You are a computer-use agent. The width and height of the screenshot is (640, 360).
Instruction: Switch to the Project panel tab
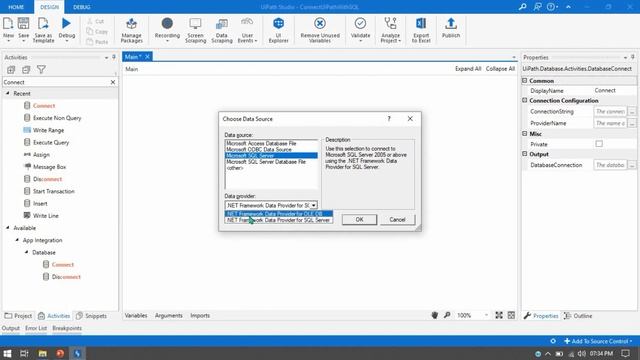(x=18, y=316)
